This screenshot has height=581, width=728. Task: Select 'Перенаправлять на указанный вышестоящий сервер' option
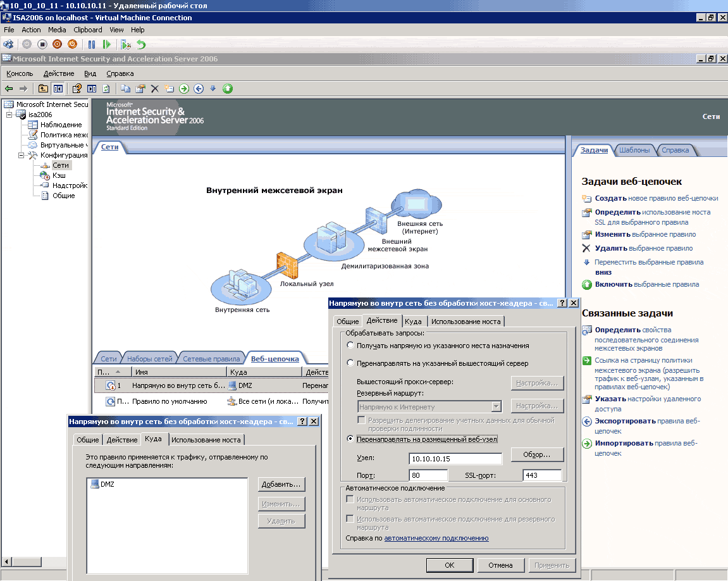pos(350,363)
